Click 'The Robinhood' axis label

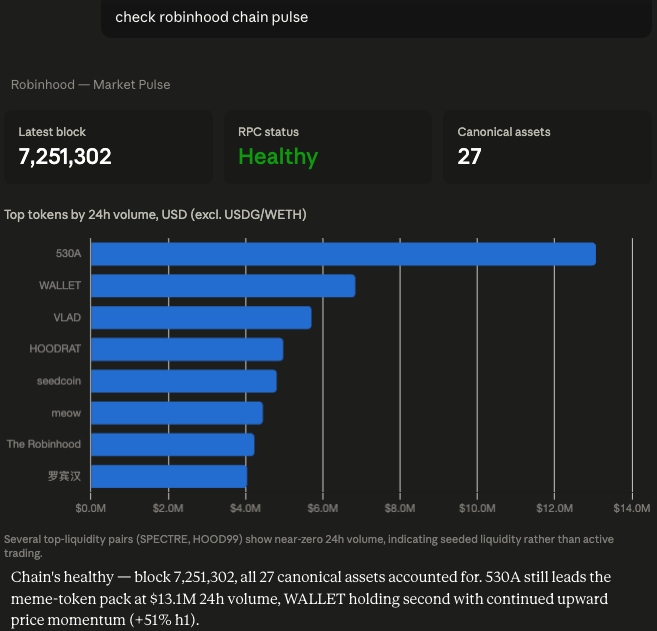point(44,444)
